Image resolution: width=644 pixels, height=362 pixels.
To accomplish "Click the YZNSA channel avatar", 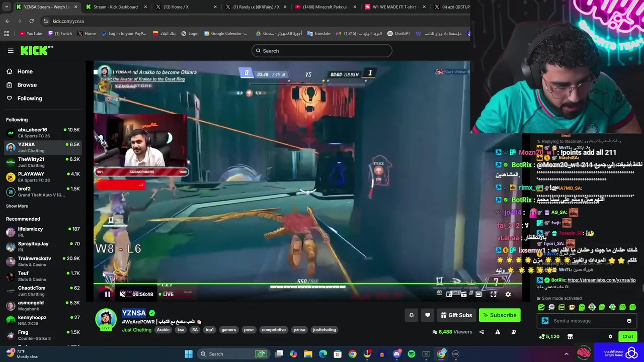I will click(106, 320).
